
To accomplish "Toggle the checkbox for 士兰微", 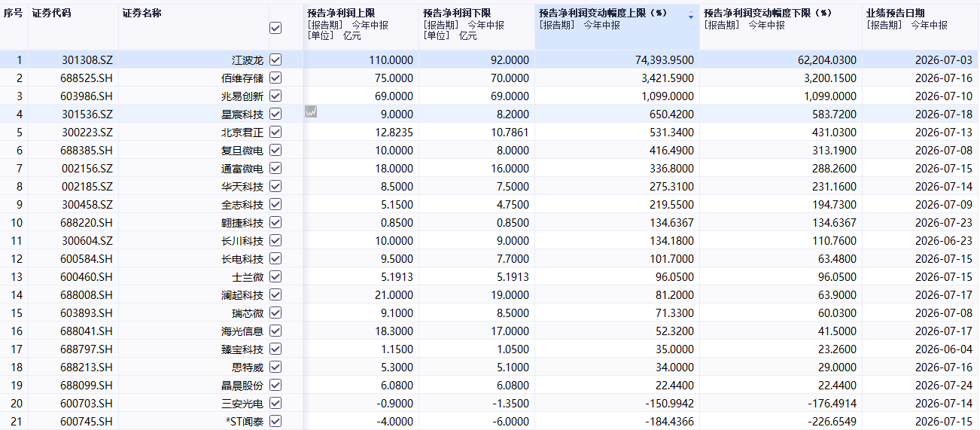I will (x=275, y=276).
